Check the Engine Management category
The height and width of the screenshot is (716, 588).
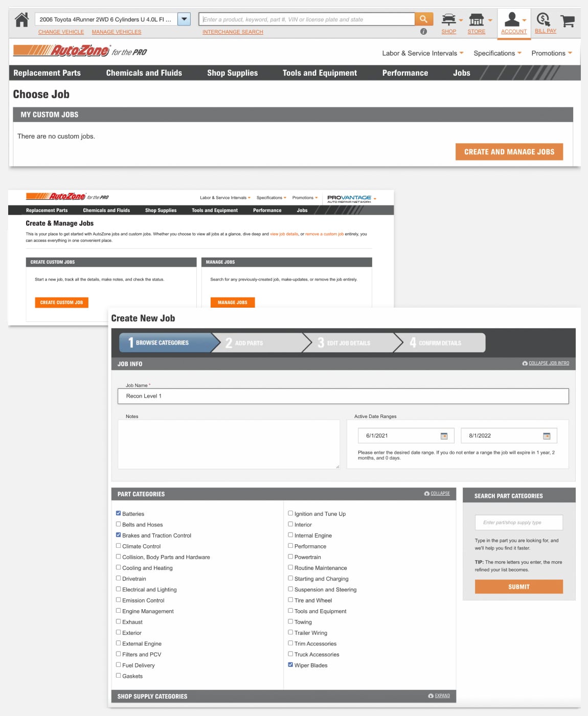click(119, 611)
